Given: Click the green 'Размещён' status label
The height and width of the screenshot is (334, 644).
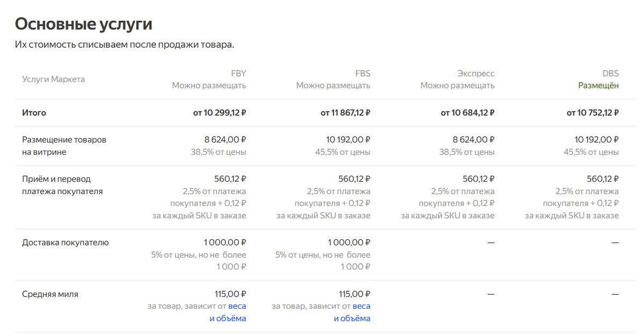Looking at the screenshot, I should point(598,85).
